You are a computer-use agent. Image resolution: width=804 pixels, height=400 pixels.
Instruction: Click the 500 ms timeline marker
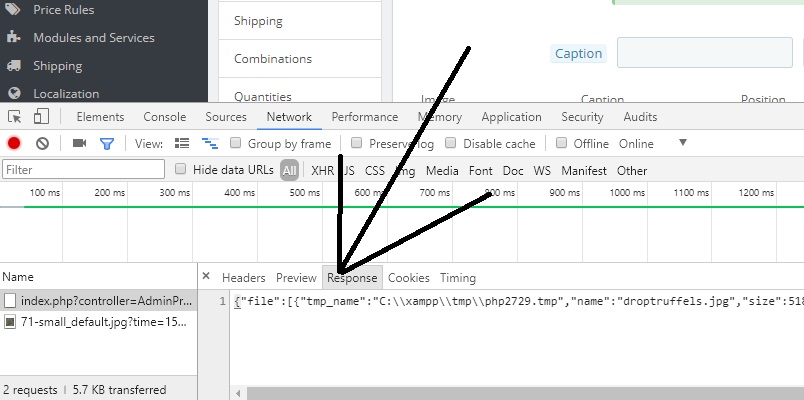click(x=305, y=193)
